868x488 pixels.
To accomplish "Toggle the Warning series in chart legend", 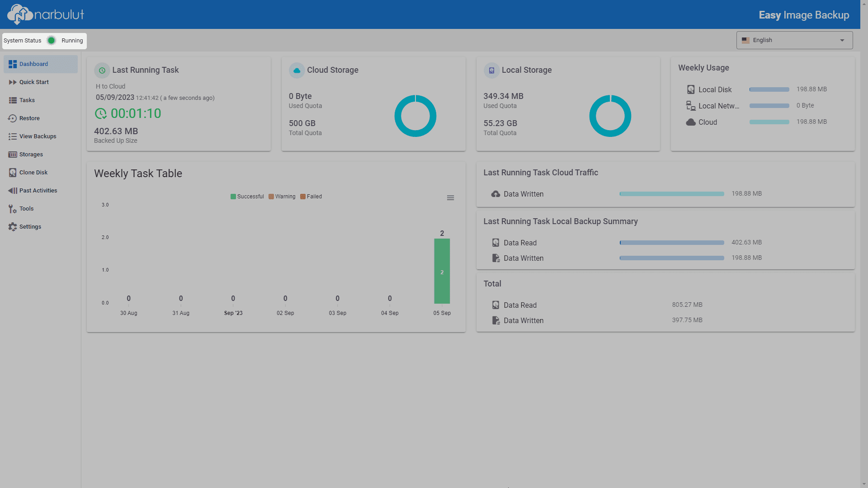I will click(282, 197).
